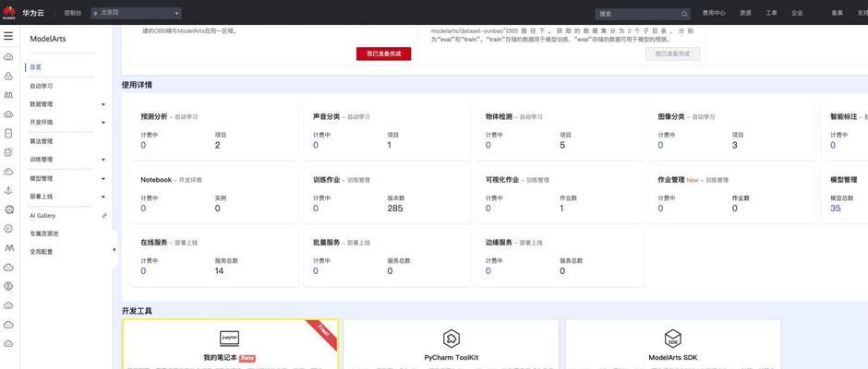Click 训练作业 版本数 value 285
This screenshot has width=868, height=369.
tap(395, 208)
